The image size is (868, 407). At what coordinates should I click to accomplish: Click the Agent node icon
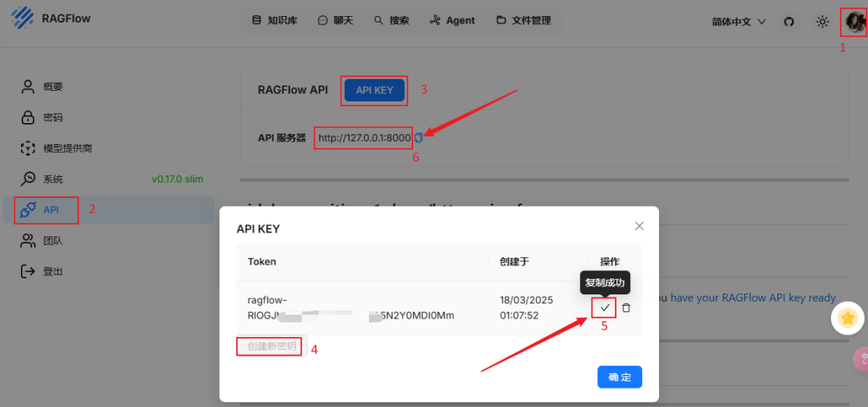click(x=435, y=20)
